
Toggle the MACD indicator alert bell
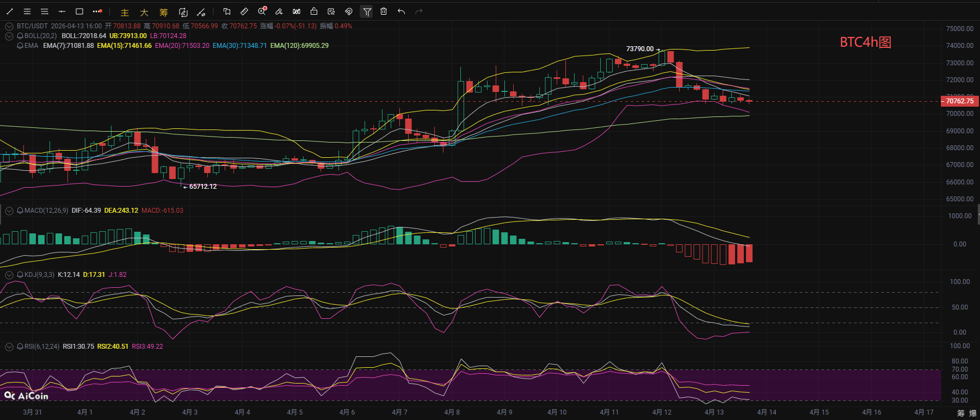click(20, 211)
